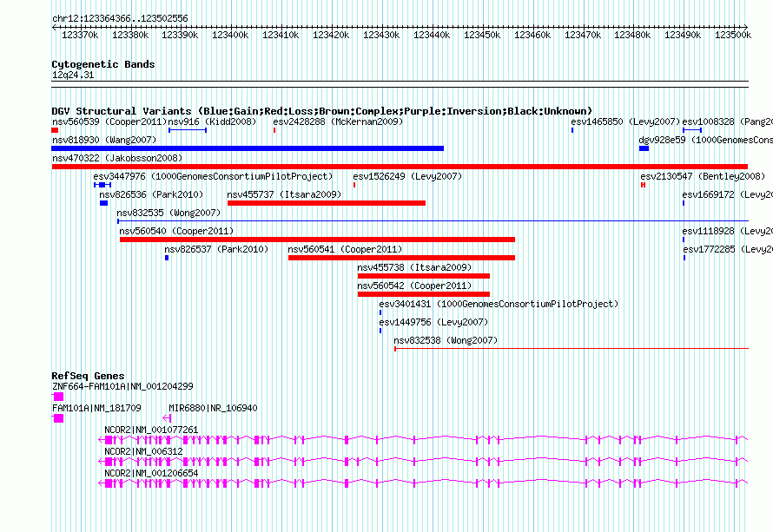This screenshot has width=773, height=532.
Task: Click the nsv916 (Kidd2008) blue variant glyph
Action: tap(188, 130)
